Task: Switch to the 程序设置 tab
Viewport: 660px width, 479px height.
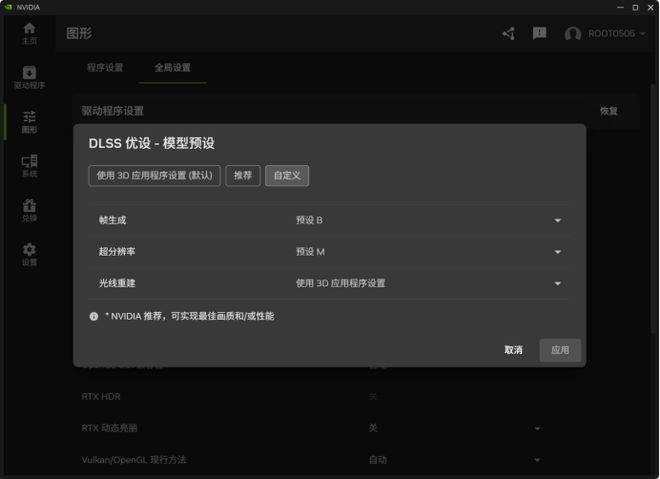Action: pyautogui.click(x=105, y=68)
